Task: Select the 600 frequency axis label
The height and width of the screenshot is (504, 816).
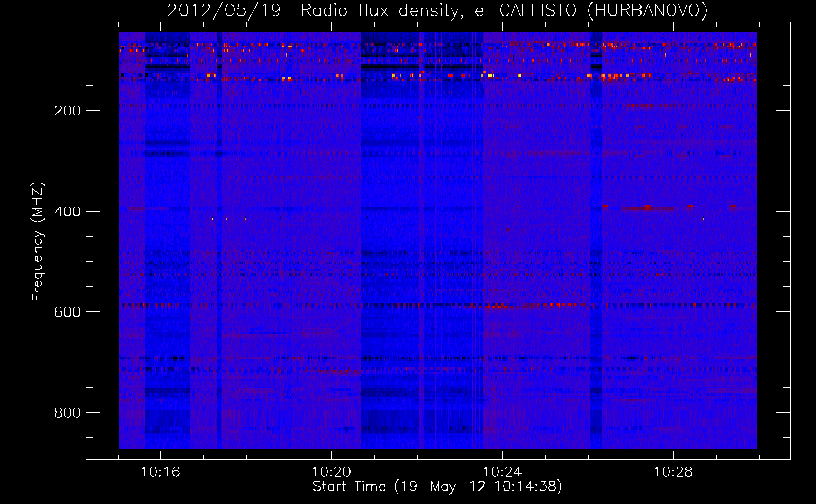Action: click(x=68, y=312)
